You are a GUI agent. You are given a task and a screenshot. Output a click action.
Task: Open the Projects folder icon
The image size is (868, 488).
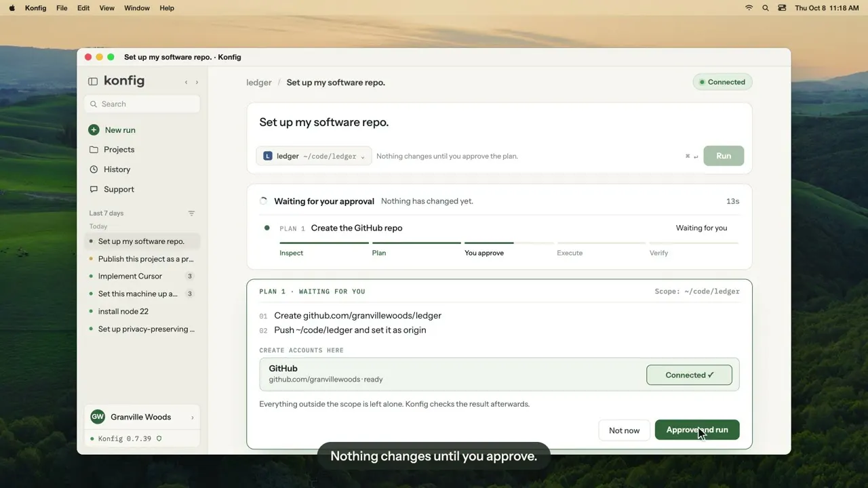(x=94, y=149)
